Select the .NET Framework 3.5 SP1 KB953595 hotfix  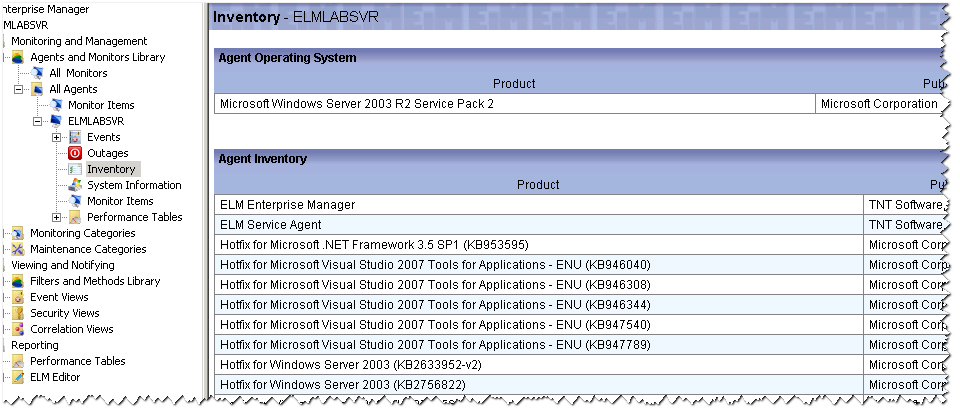tap(539, 245)
